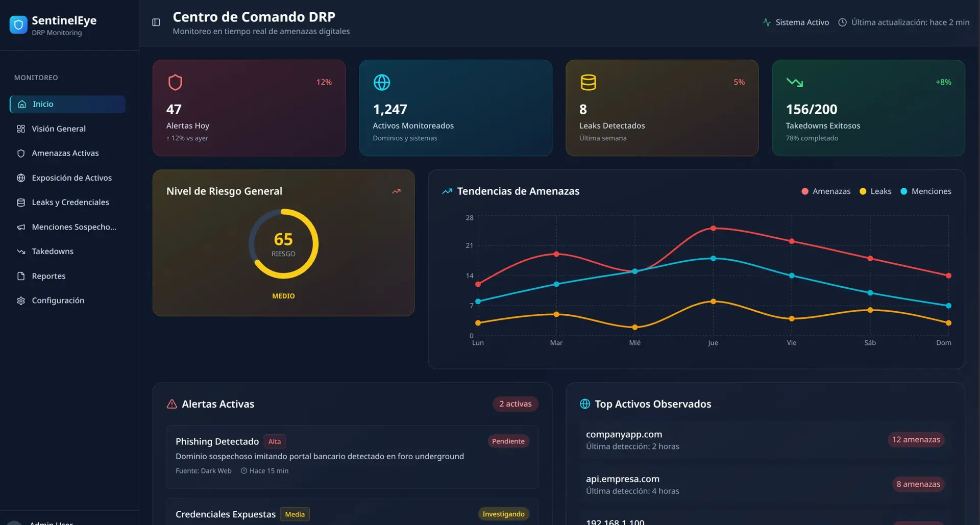980x525 pixels.
Task: Click the globe icon of Exposición de Activos
Action: pyautogui.click(x=21, y=178)
